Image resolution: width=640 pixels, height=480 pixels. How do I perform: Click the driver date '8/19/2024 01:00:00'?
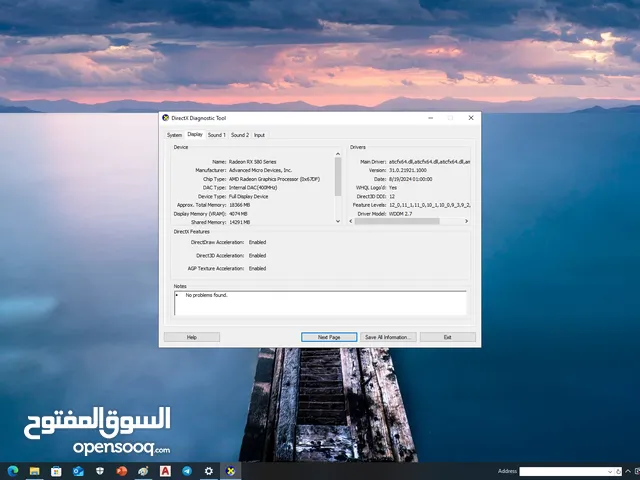point(411,179)
